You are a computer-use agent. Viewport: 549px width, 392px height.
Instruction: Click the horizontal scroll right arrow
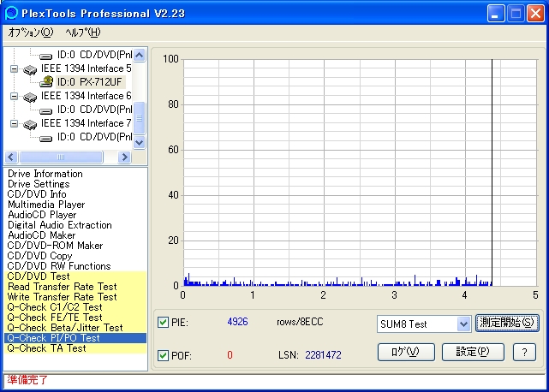124,157
